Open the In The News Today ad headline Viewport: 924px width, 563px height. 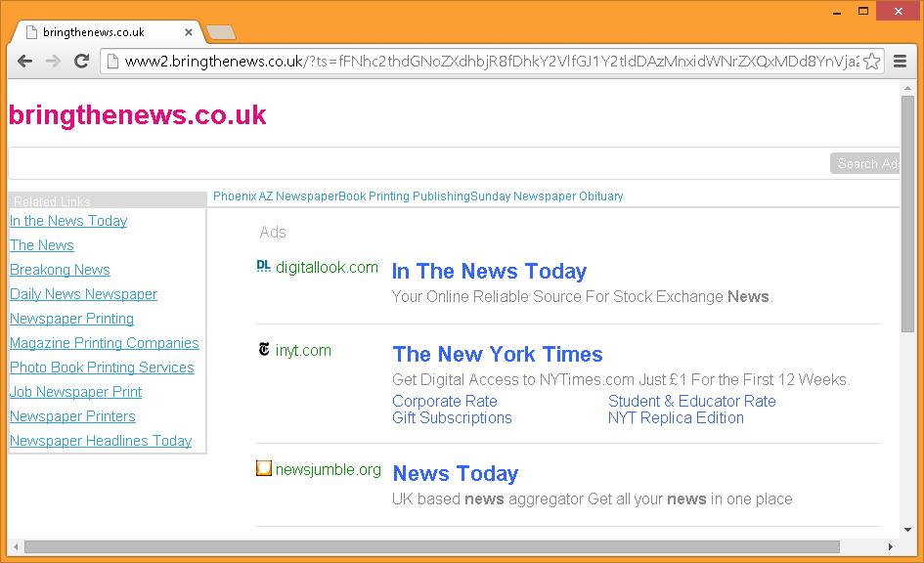click(x=489, y=272)
